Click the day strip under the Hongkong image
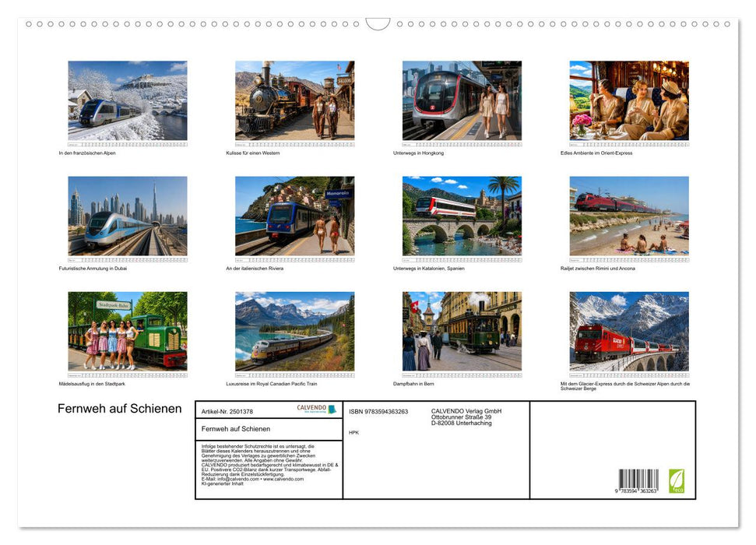The image size is (756, 545). tap(462, 144)
